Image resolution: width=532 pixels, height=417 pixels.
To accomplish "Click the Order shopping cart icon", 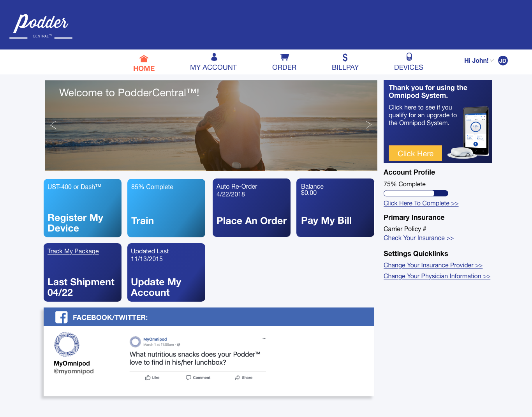I will [285, 57].
